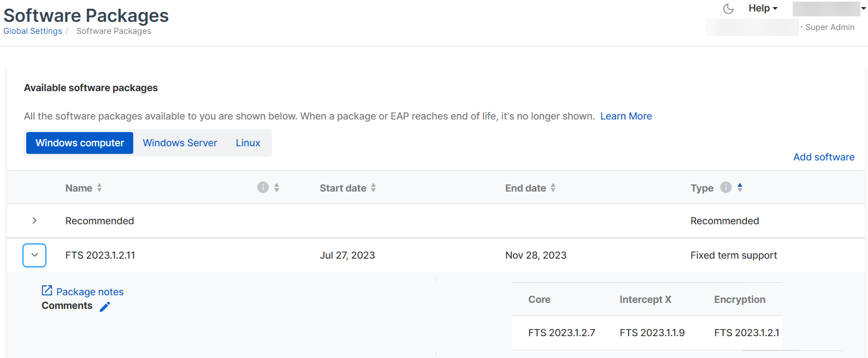
Task: Click the Package notes external link icon
Action: (48, 291)
